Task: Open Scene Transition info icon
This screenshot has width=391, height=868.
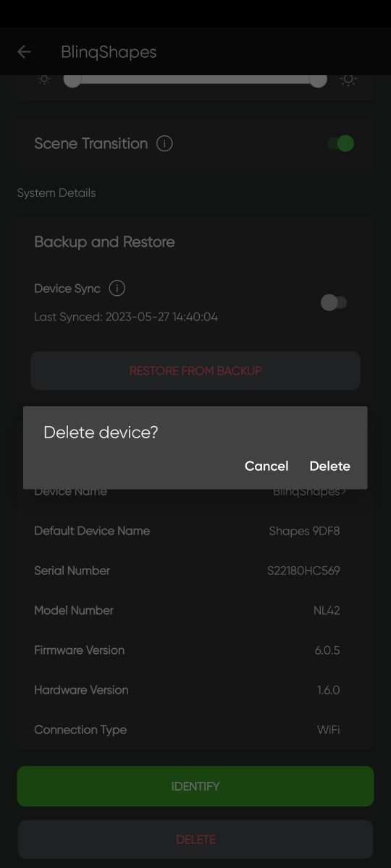Action: 164,143
